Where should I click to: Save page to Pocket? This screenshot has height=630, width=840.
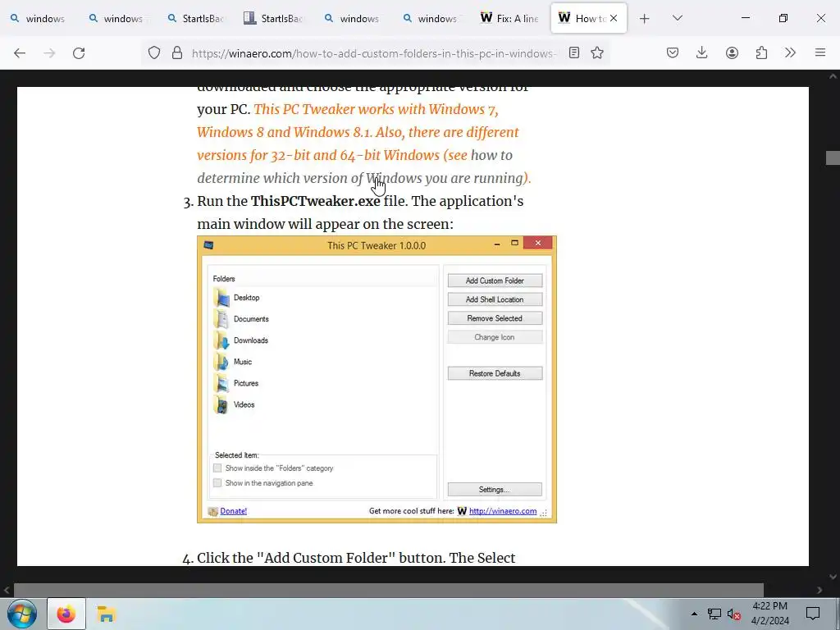[673, 52]
